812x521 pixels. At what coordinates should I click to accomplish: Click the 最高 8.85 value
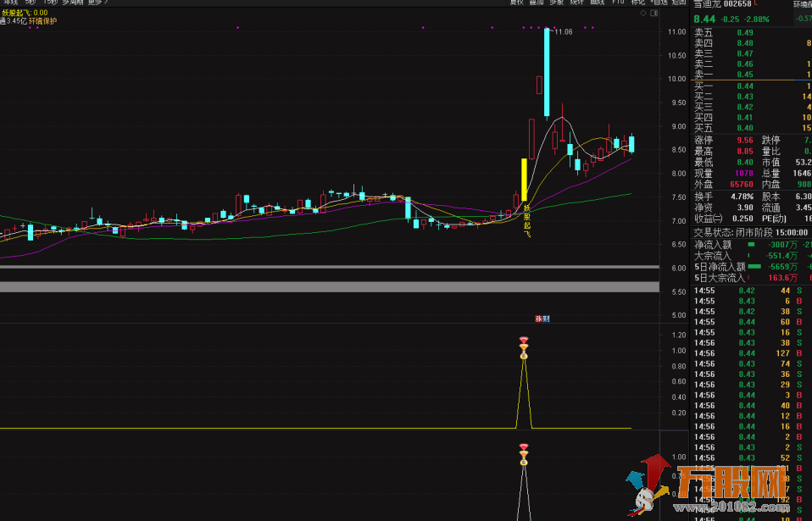click(x=745, y=152)
